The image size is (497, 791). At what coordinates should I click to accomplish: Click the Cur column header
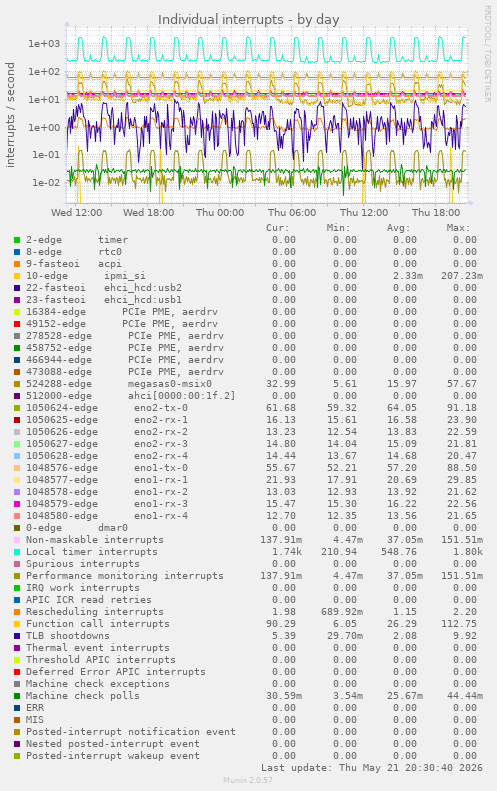click(x=278, y=228)
